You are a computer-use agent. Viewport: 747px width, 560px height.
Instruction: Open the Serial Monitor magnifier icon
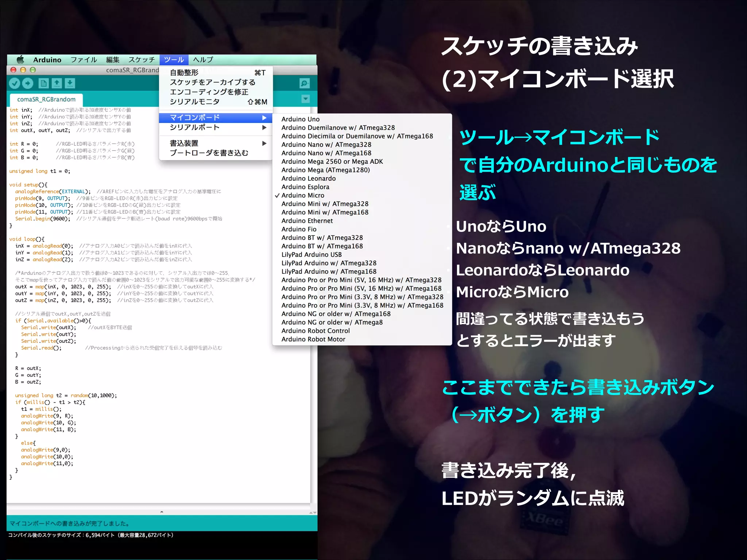click(305, 83)
